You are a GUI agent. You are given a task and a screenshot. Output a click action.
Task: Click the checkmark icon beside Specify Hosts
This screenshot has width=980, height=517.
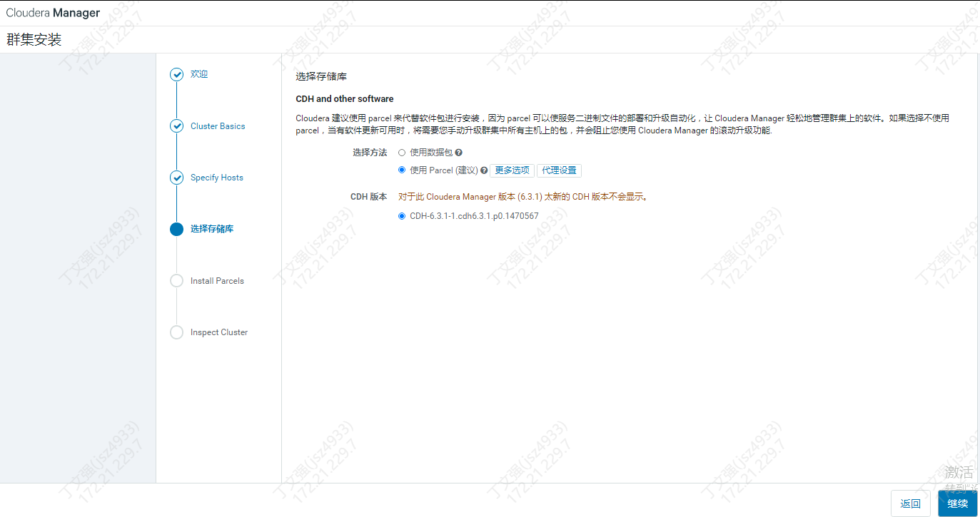click(176, 178)
